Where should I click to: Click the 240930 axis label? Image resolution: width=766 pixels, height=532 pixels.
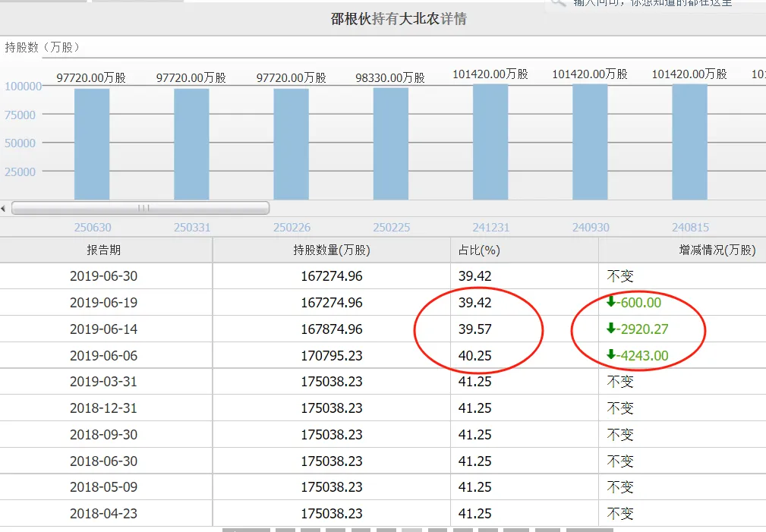coord(591,227)
